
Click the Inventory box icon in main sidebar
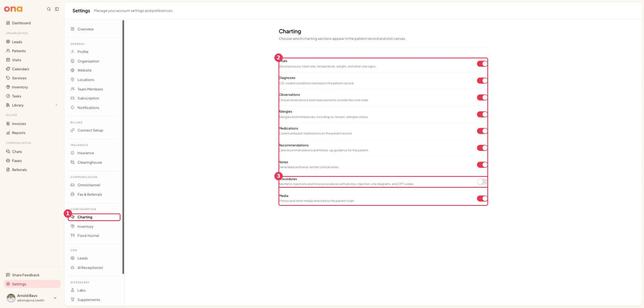coord(8,87)
